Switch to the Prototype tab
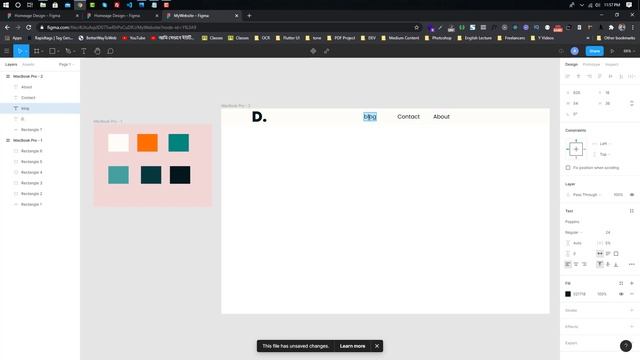 [591, 64]
